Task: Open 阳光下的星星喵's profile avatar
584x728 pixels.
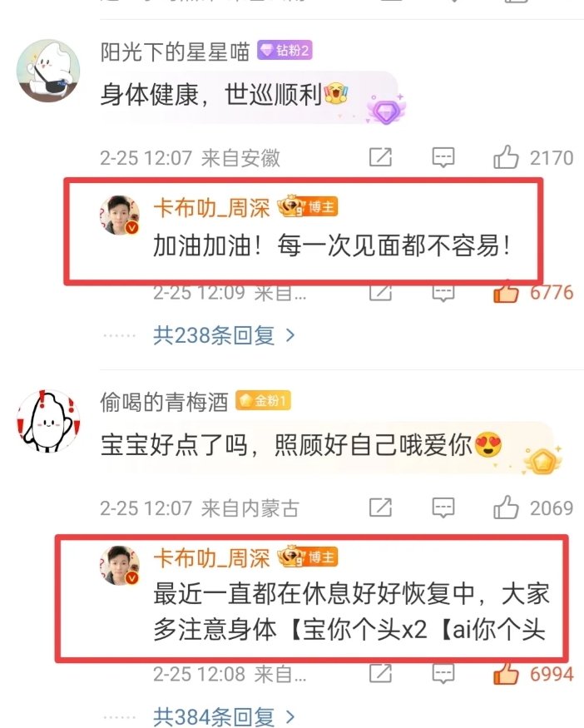Action: click(x=48, y=71)
